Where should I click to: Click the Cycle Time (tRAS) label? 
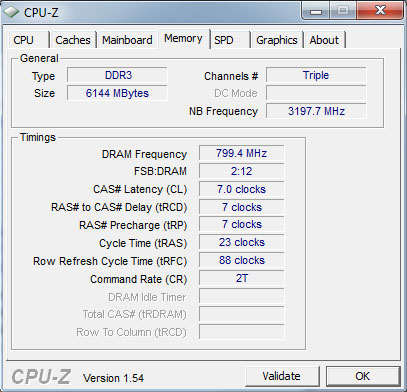[143, 243]
